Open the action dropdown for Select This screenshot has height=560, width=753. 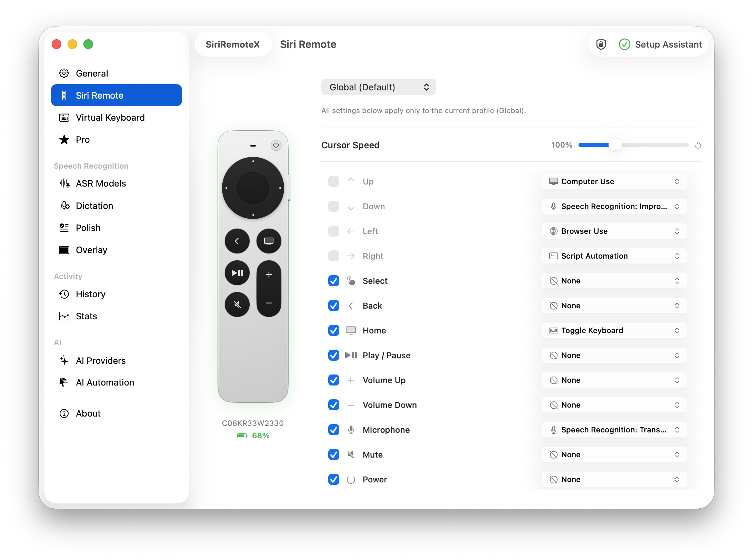614,281
